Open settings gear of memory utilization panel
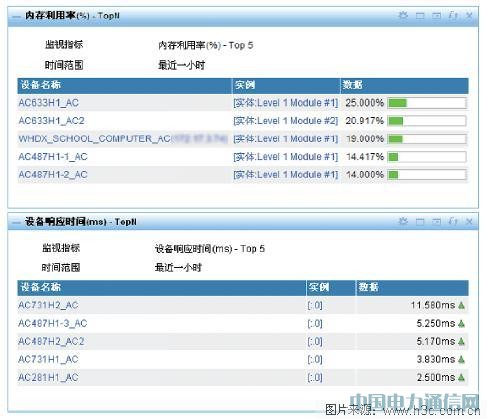Image resolution: width=487 pixels, height=419 pixels. pos(403,15)
